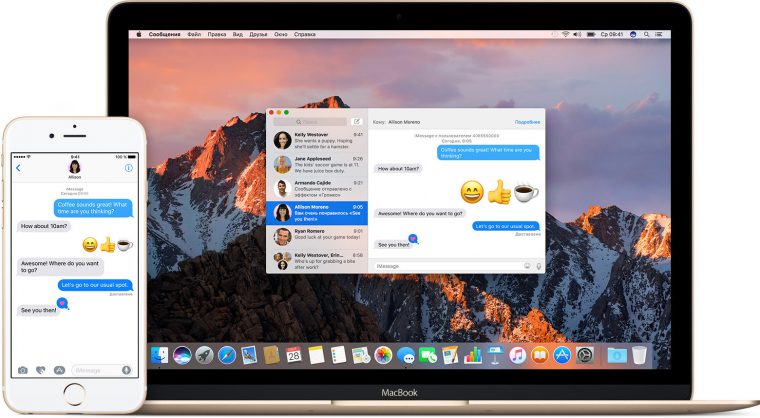Click the Подробнее link in the conversation header
The height and width of the screenshot is (418, 760).
coord(527,122)
